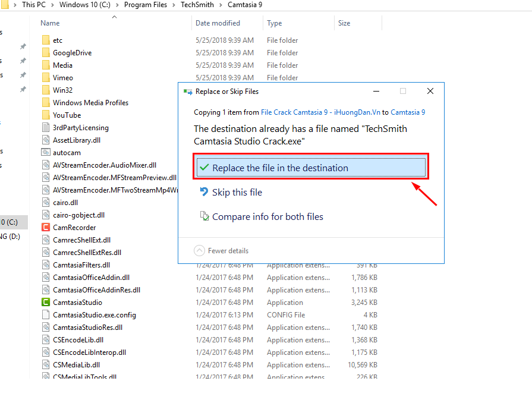Screen dimensions: 532x406
Task: Select CamrecShellExtRes.dll file name
Action: click(87, 253)
